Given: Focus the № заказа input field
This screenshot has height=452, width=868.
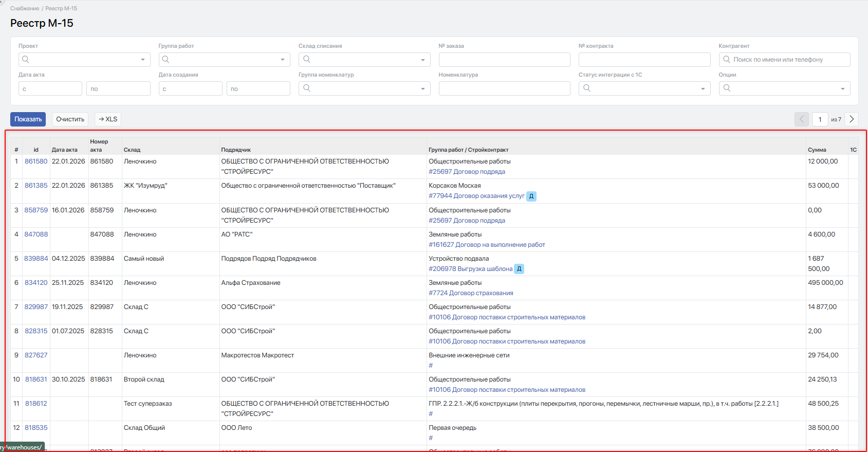Looking at the screenshot, I should pos(504,60).
